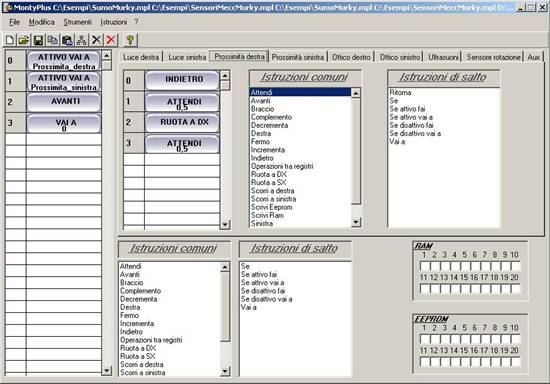The width and height of the screenshot is (550, 384).
Task: Pick Scorri a sinistra in lower list
Action: click(x=142, y=372)
